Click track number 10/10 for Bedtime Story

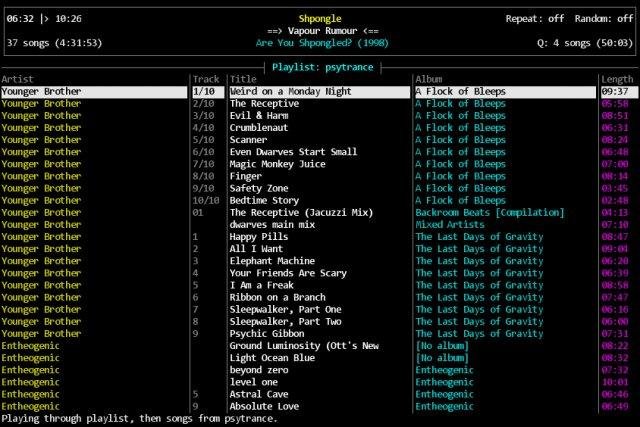coord(206,200)
